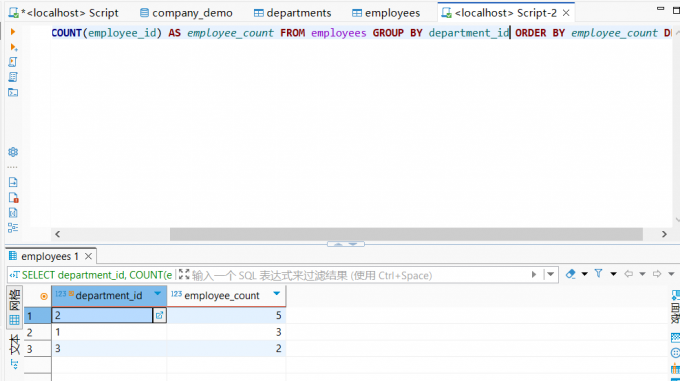Switch to the departments tab
The width and height of the screenshot is (680, 381).
pyautogui.click(x=293, y=13)
